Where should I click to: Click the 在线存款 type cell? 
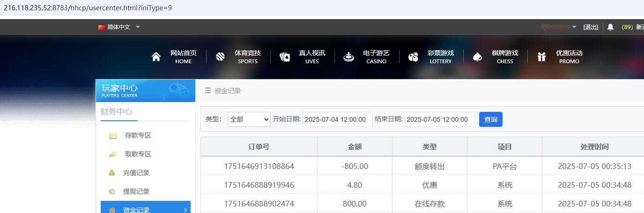click(429, 204)
